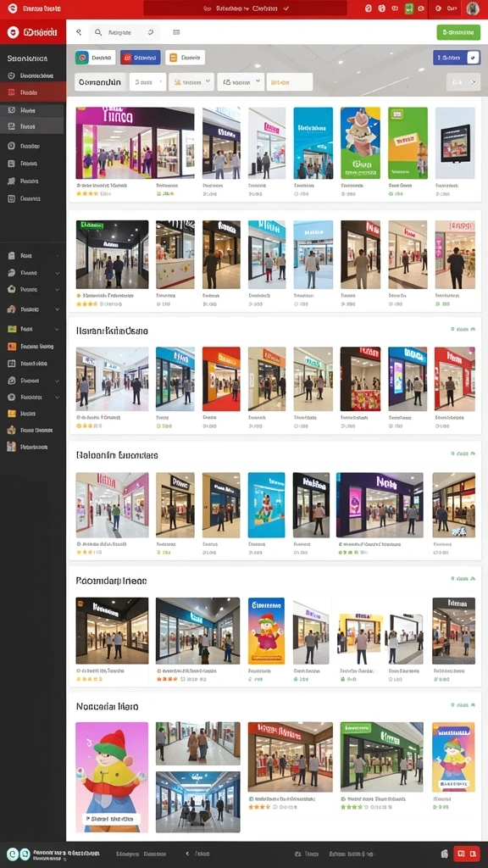Click the back arrow left of search
This screenshot has height=868, width=488.
click(79, 33)
